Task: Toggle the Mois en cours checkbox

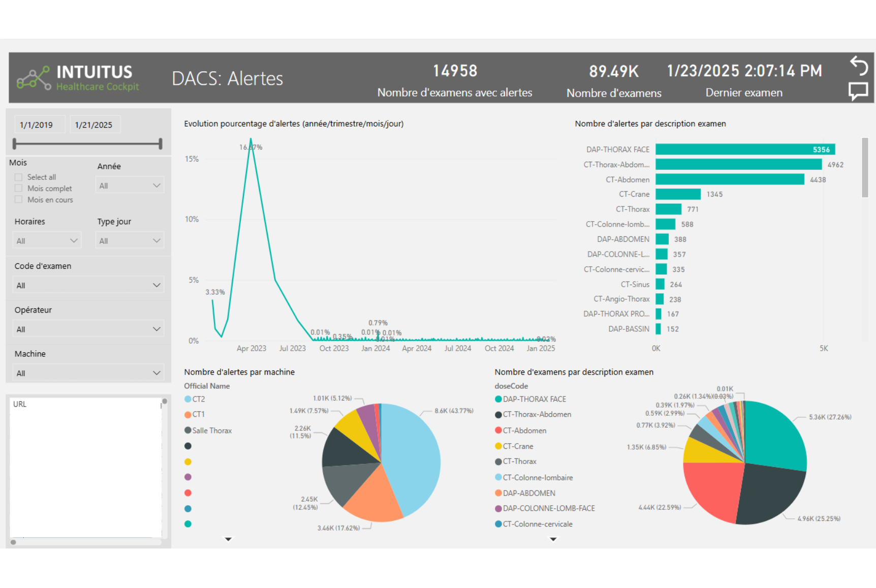Action: (19, 200)
